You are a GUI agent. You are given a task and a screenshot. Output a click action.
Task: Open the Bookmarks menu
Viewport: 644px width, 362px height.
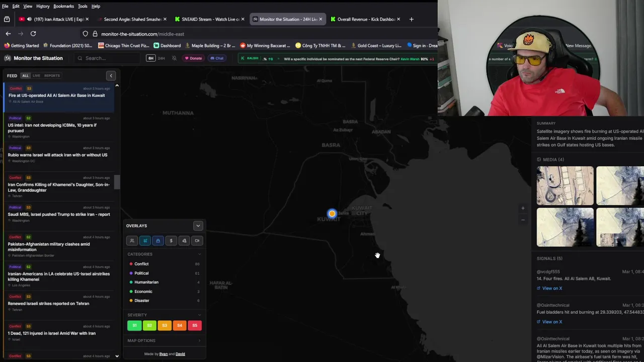63,6
